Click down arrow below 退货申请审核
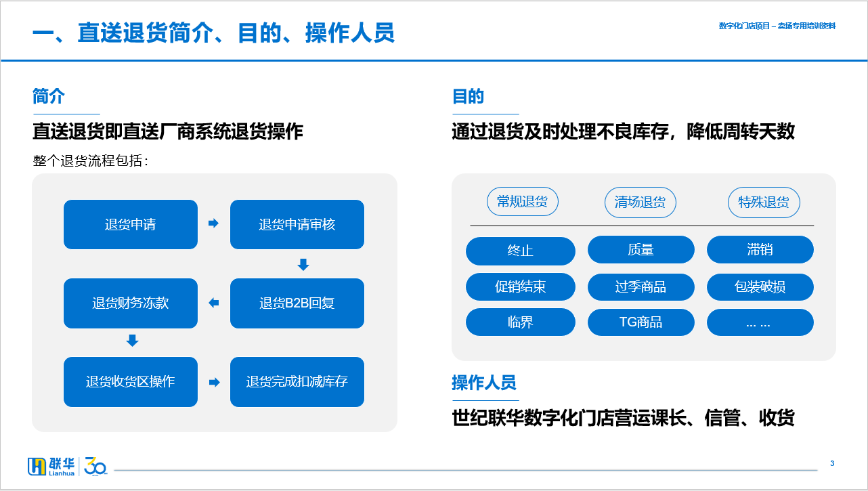 [303, 265]
